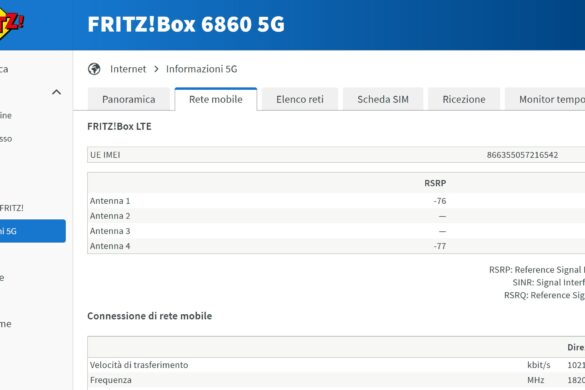The width and height of the screenshot is (585, 390).
Task: Select the Rete mobile tab
Action: pyautogui.click(x=216, y=99)
